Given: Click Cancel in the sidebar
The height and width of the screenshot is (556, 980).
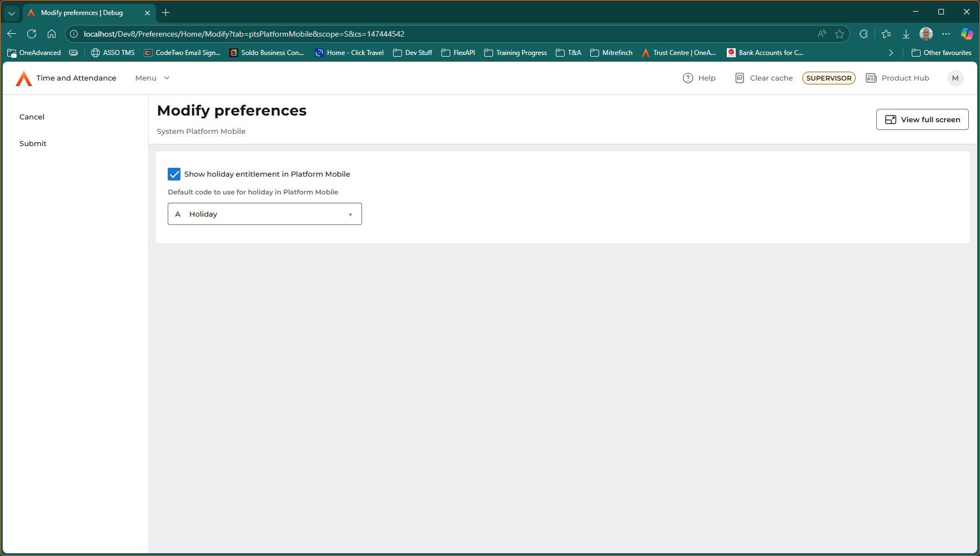Looking at the screenshot, I should click(32, 117).
